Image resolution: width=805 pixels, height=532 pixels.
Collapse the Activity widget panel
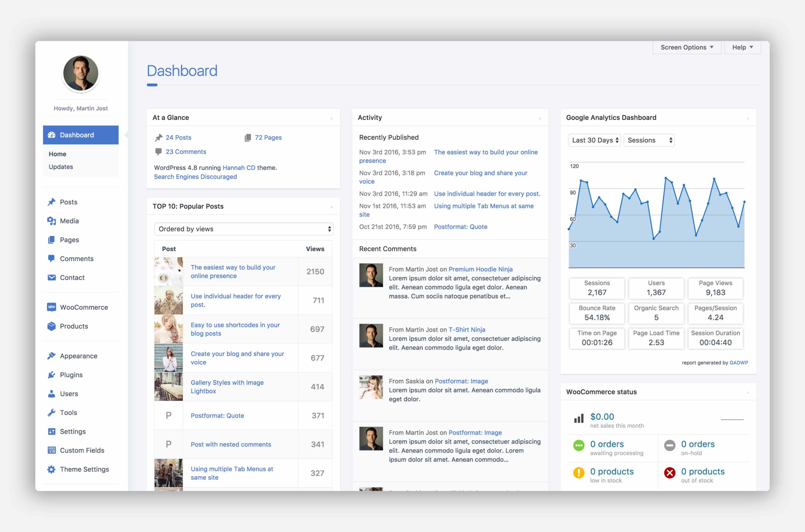540,118
